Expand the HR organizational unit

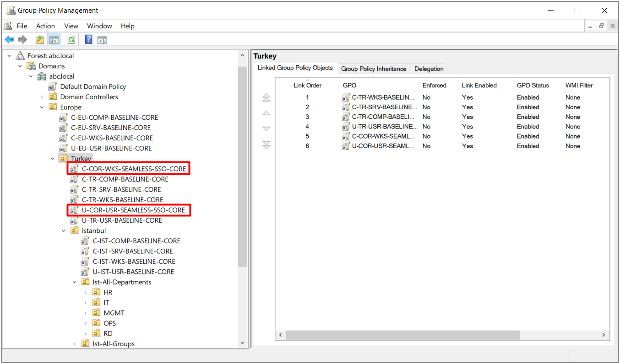85,292
